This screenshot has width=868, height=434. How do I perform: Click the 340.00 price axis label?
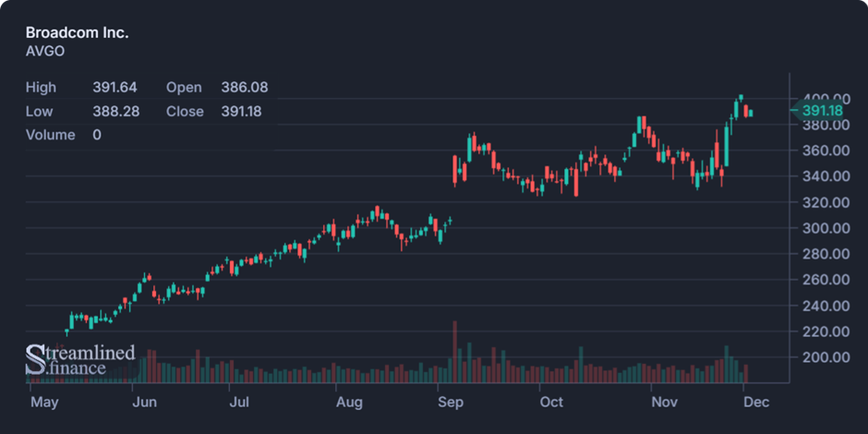825,176
